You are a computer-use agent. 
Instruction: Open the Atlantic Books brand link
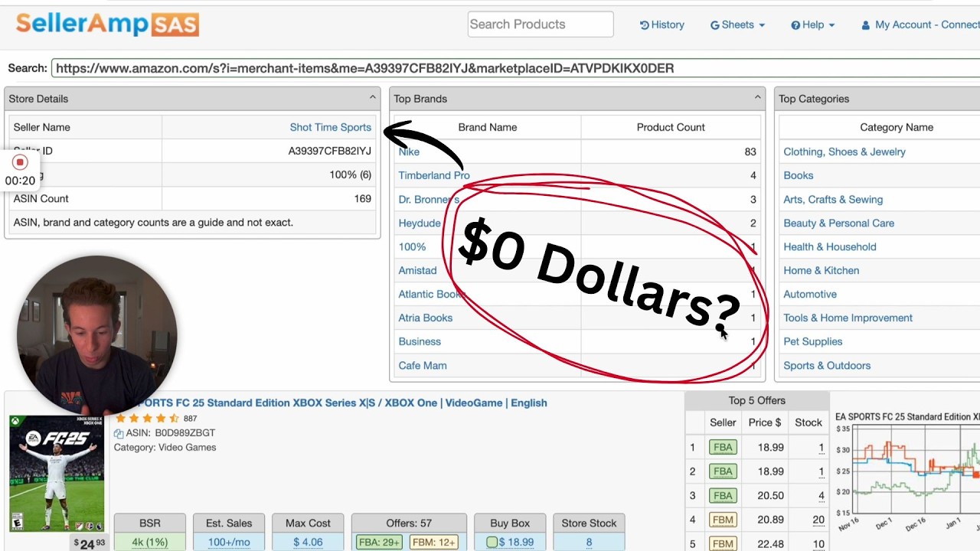[432, 294]
